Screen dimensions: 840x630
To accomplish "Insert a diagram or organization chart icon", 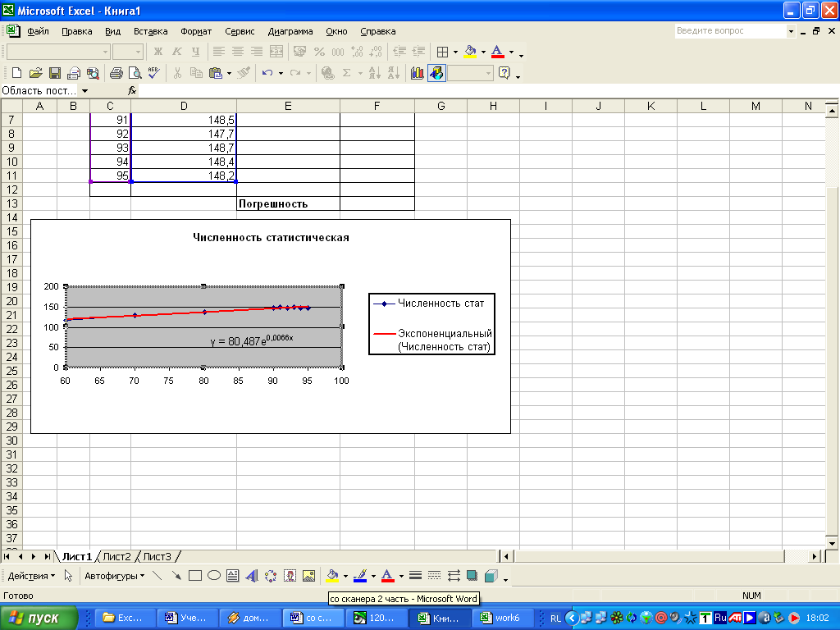I will [271, 576].
